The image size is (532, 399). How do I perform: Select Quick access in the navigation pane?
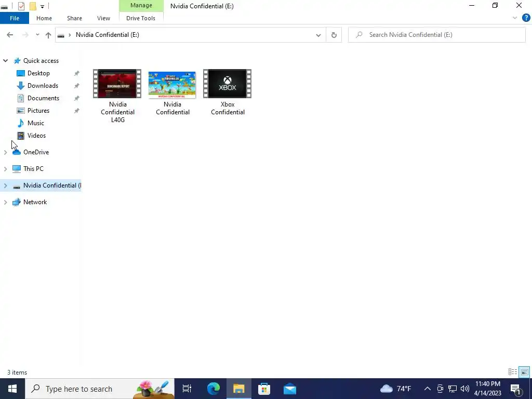point(41,61)
